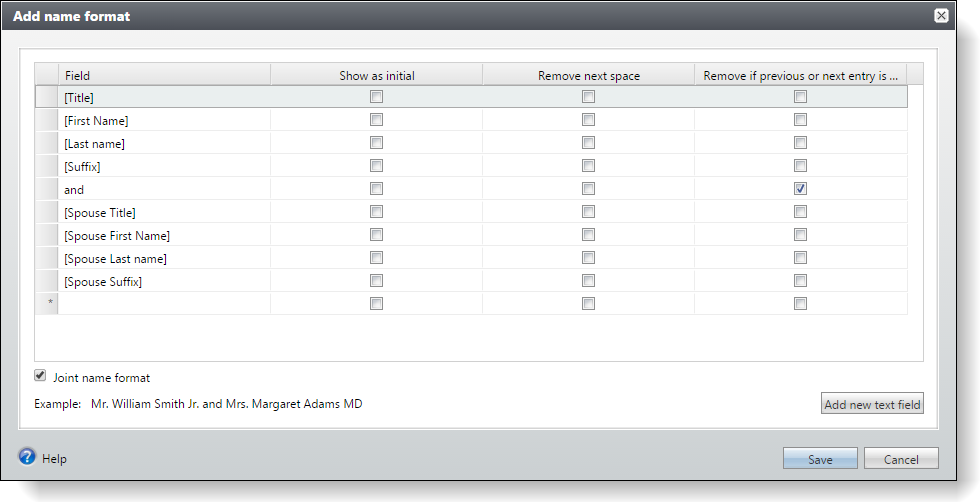Click the Add new text field button

(x=872, y=404)
